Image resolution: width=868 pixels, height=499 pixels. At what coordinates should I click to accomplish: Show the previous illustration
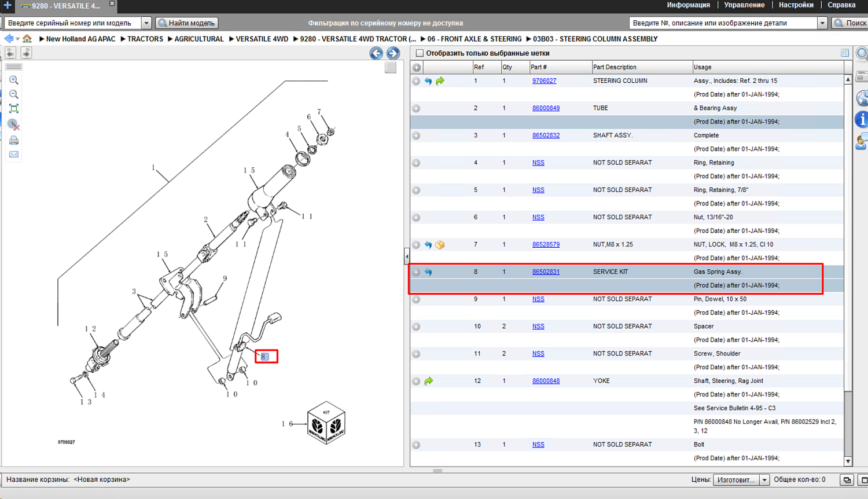(376, 53)
